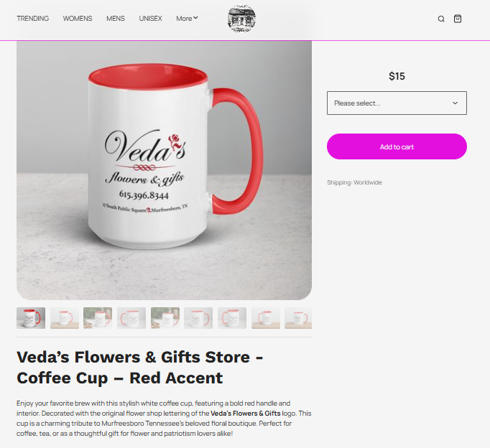This screenshot has width=490, height=448.
Task: Select the seventh mug thumbnail
Action: coord(232,318)
